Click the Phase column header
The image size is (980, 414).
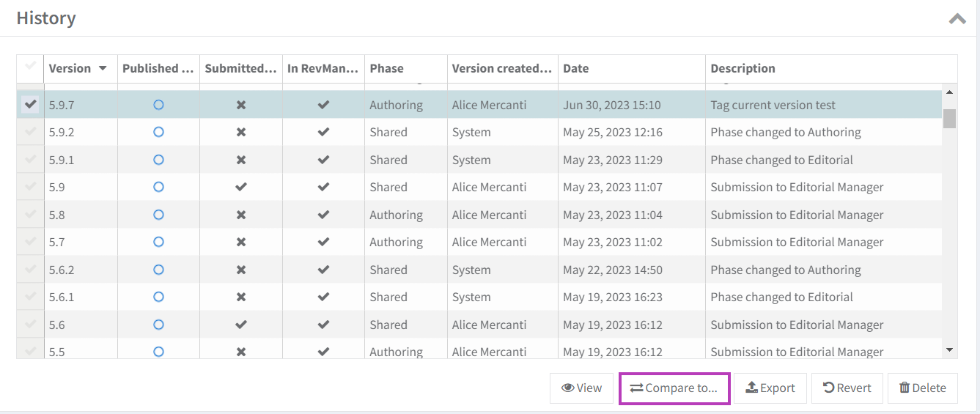[x=386, y=68]
